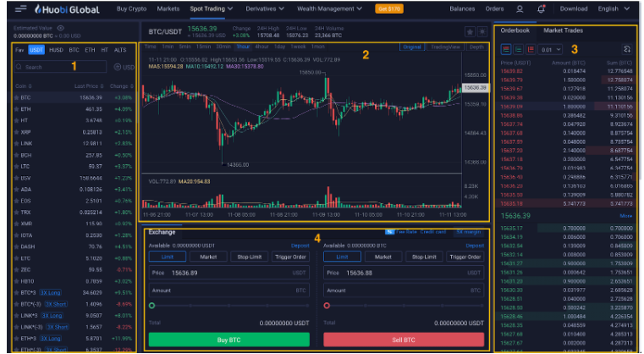Favorite the ADA row star

pos(17,190)
